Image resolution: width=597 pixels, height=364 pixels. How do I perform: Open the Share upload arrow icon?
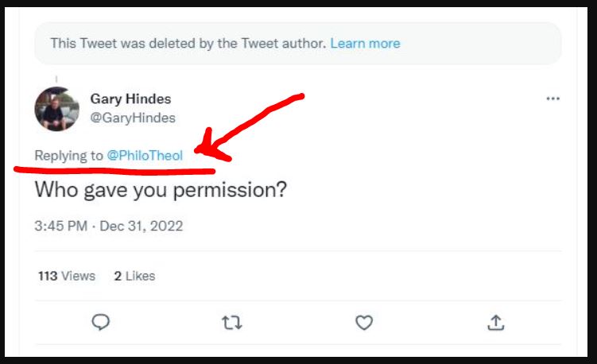(x=495, y=322)
